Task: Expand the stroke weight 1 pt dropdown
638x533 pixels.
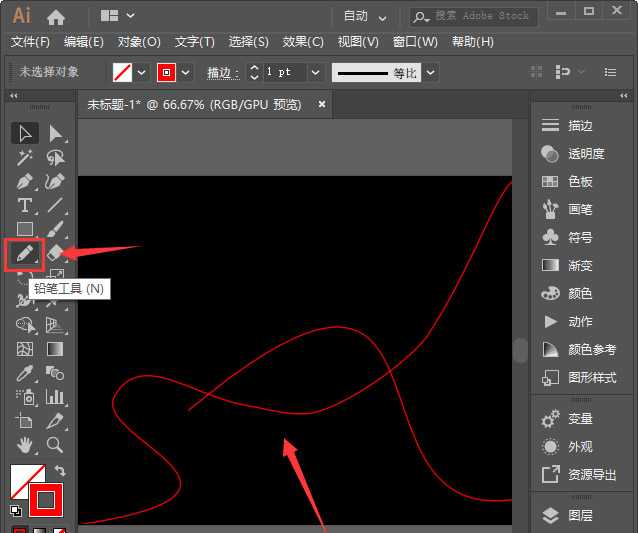Action: click(315, 72)
